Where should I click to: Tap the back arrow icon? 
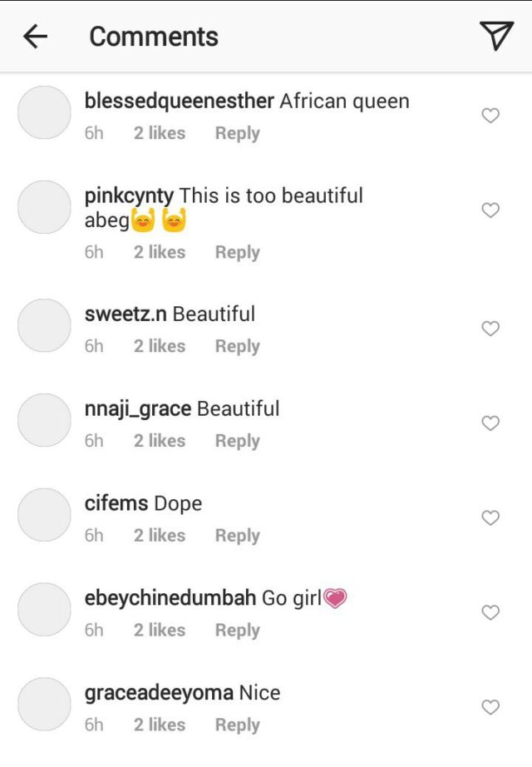pyautogui.click(x=35, y=37)
